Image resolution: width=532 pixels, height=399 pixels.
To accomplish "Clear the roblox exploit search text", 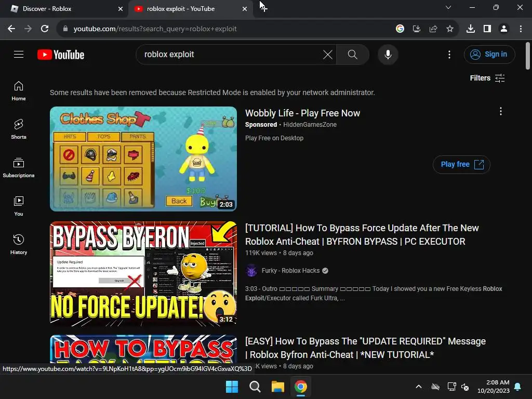I will [328, 54].
